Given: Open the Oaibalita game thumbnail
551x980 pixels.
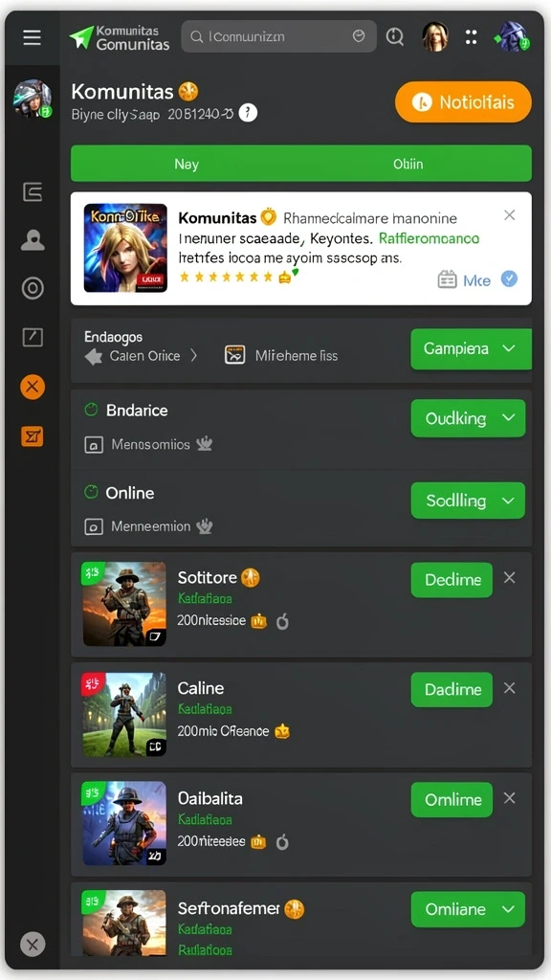Looking at the screenshot, I should point(125,824).
